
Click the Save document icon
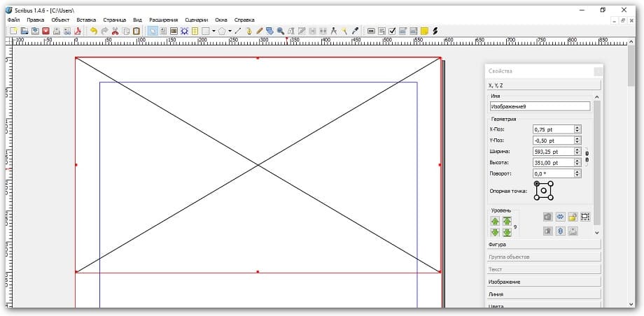pyautogui.click(x=35, y=31)
